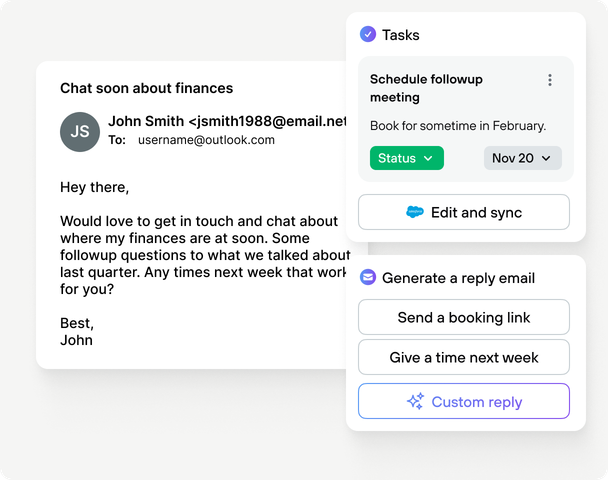This screenshot has width=608, height=480.
Task: Expand the chevron beside Nov 20
Action: coord(546,158)
